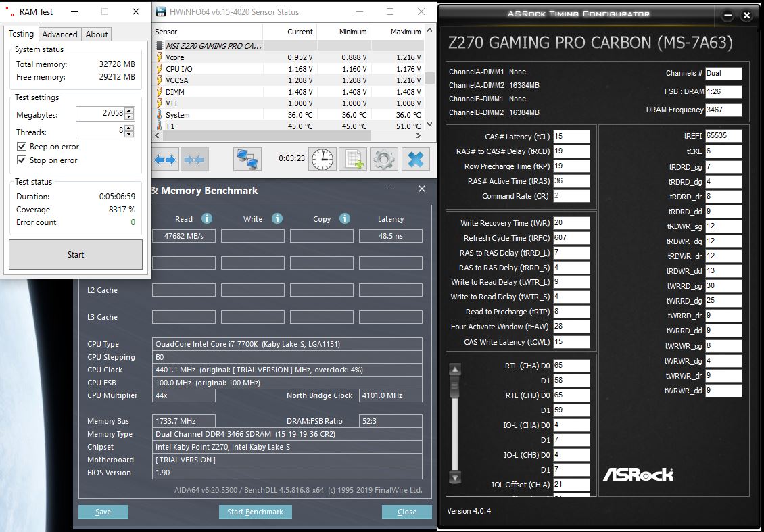Decrease Megabytes value with down arrow
Screen dimensions: 764x532
129,118
